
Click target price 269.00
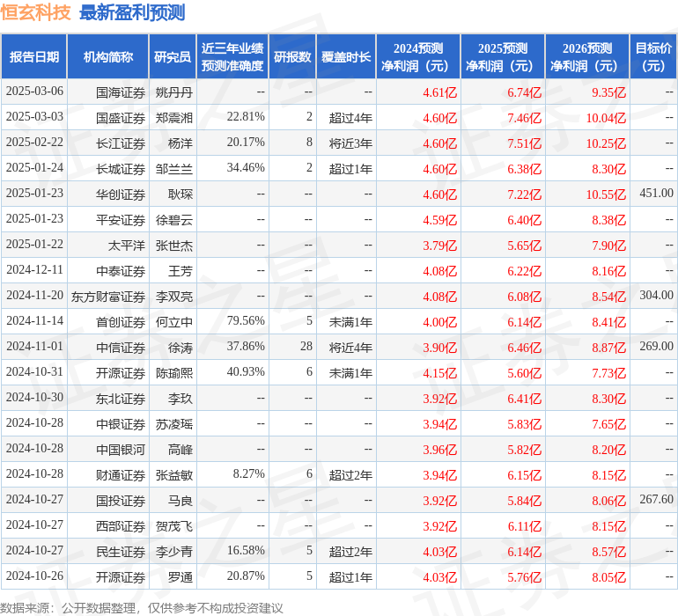click(656, 347)
